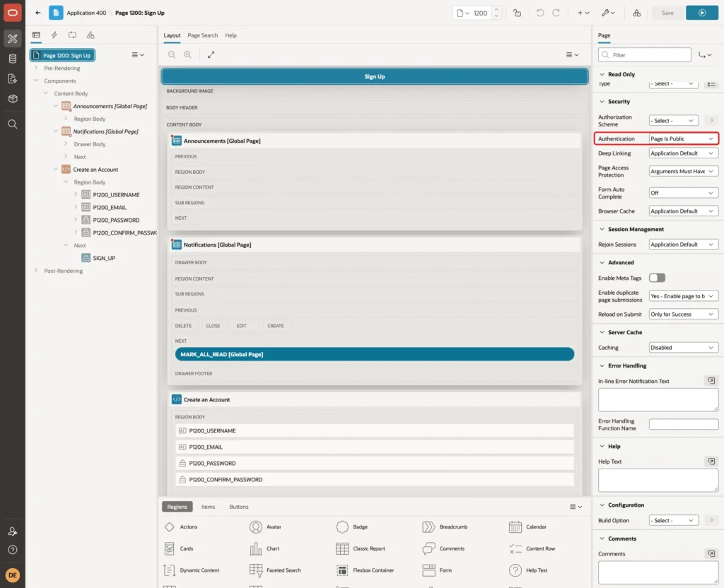The image size is (724, 588).
Task: Open the Authentication dropdown
Action: (683, 139)
